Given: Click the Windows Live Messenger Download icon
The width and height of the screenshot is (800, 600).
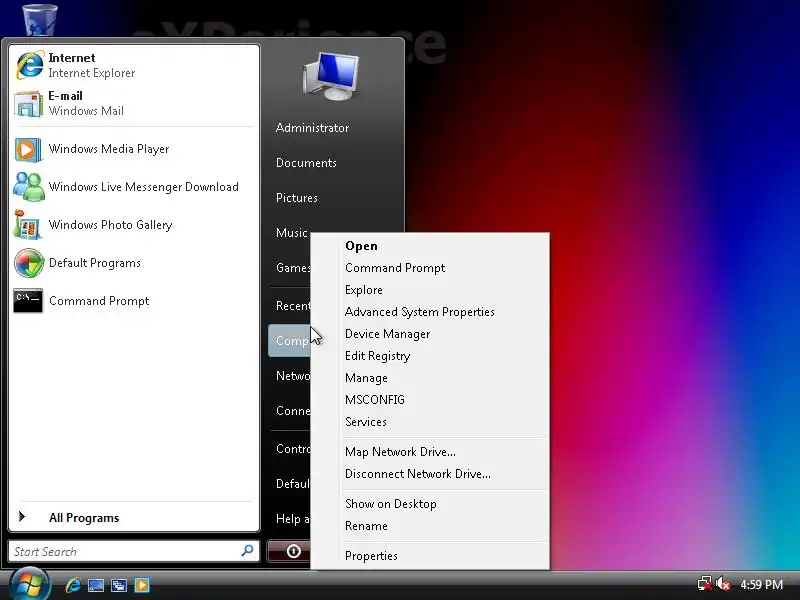Looking at the screenshot, I should [x=28, y=187].
